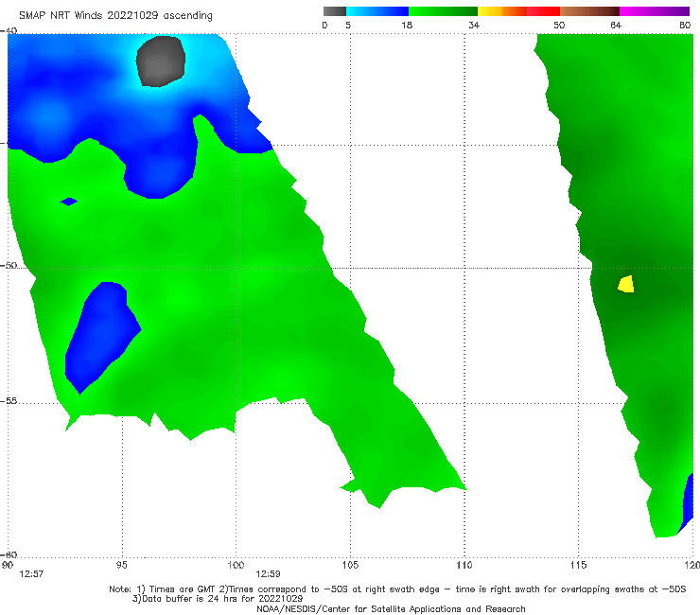The width and height of the screenshot is (700, 615).
Task: Click the color bar label '64'
Action: tap(616, 25)
